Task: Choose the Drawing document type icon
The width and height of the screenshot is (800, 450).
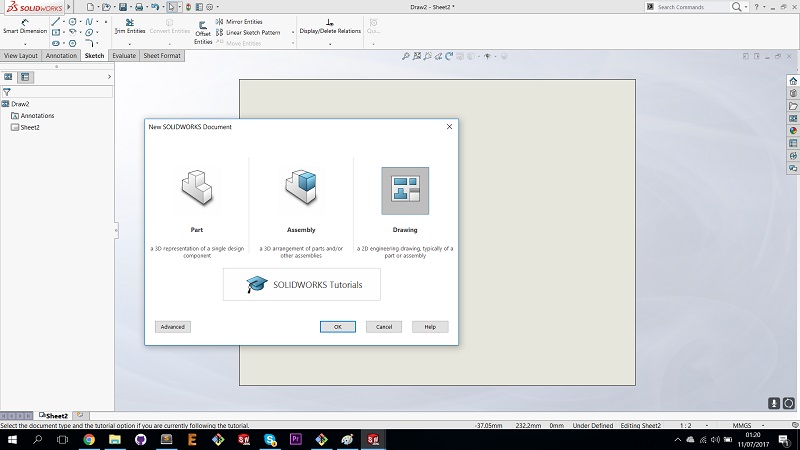Action: click(405, 191)
